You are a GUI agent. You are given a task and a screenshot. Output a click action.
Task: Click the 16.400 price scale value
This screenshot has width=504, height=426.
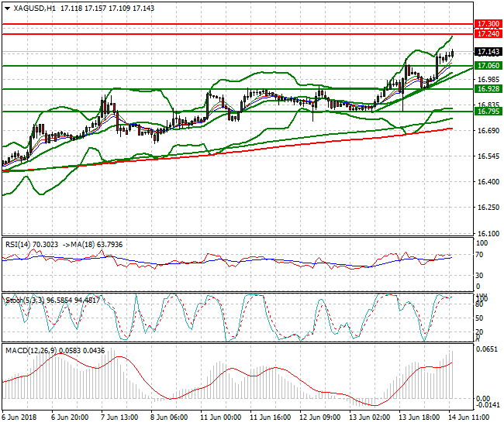coord(488,182)
